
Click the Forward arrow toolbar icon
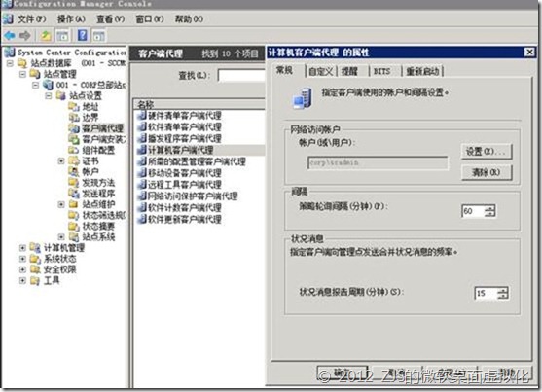[25, 35]
